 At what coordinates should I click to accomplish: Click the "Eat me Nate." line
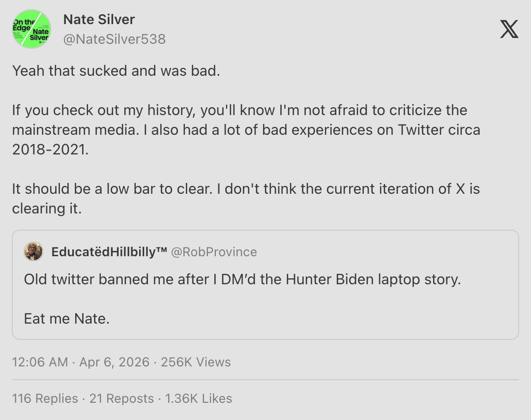coord(67,319)
